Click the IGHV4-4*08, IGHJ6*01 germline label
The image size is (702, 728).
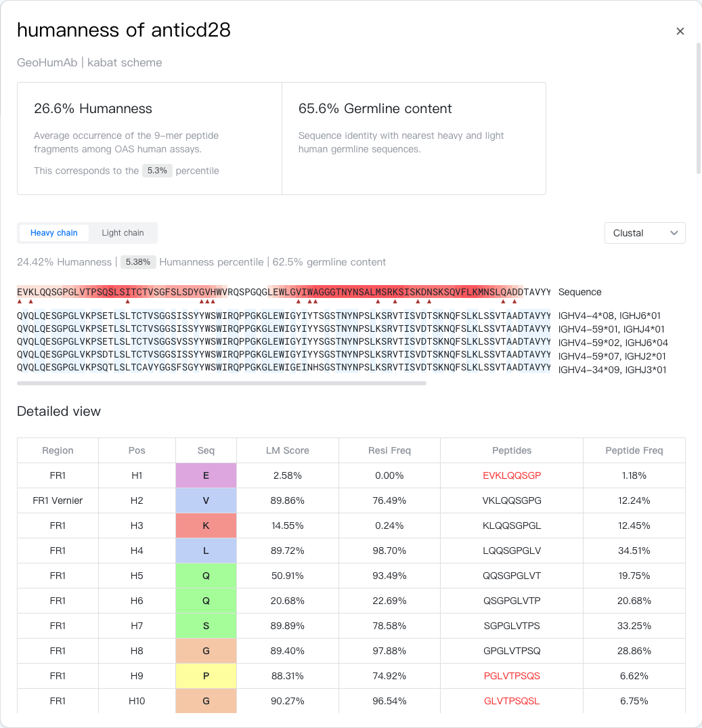point(609,316)
